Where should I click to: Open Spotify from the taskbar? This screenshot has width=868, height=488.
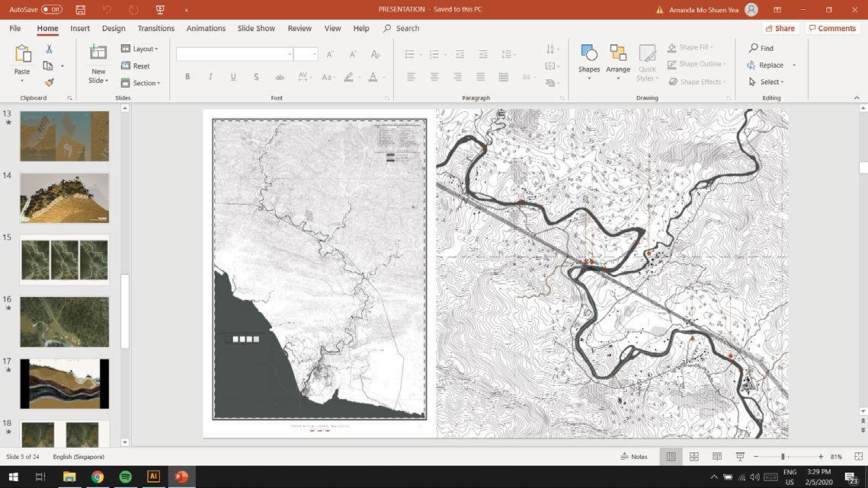[126, 477]
